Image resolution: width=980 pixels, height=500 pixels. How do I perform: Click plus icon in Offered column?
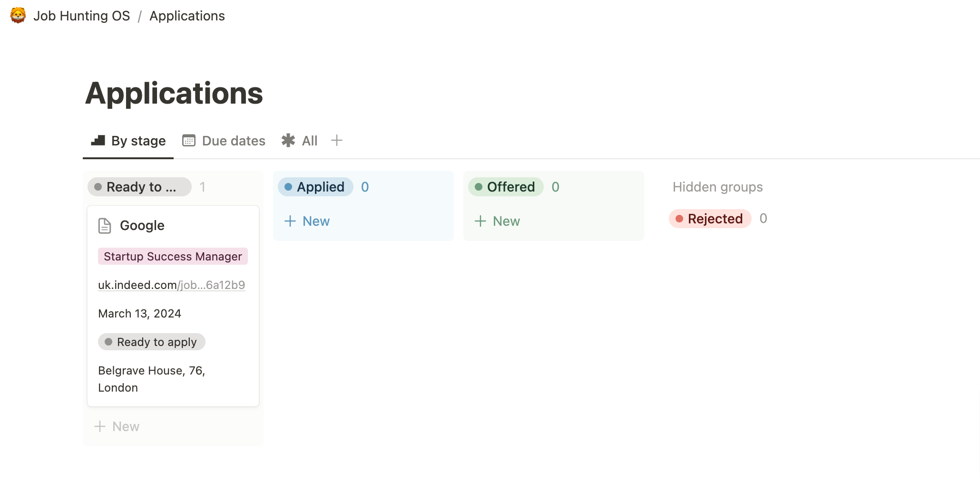tap(480, 221)
